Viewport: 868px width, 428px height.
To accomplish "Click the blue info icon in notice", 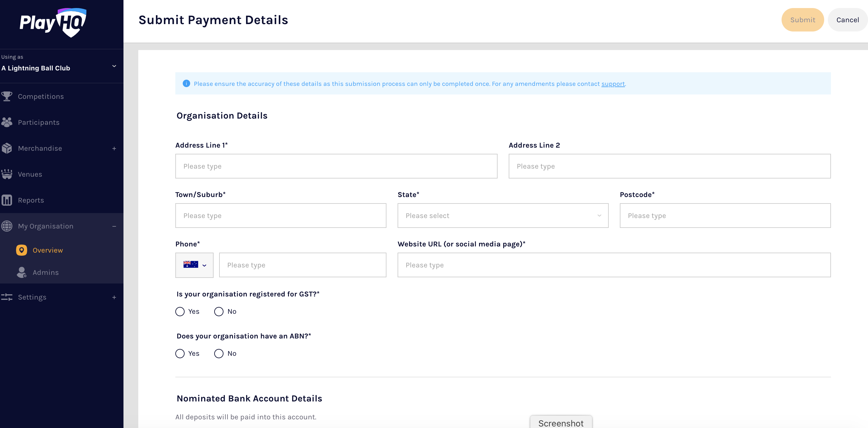I will [x=186, y=84].
